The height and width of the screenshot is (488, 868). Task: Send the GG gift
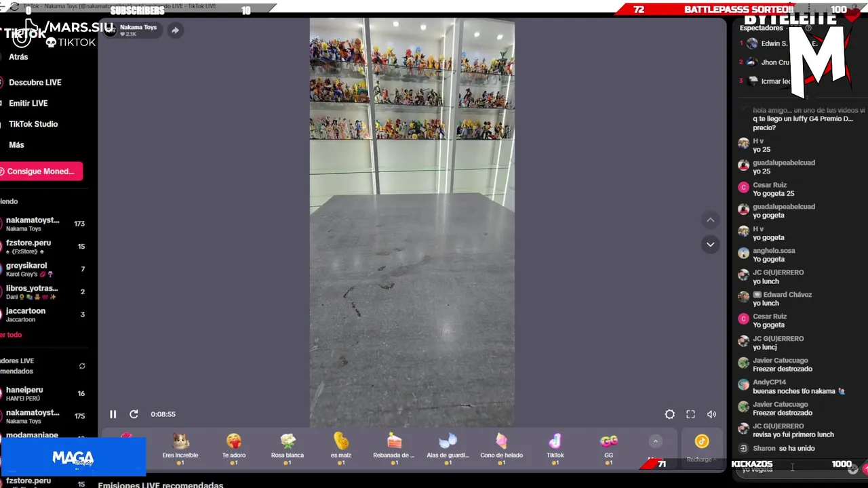tap(608, 449)
